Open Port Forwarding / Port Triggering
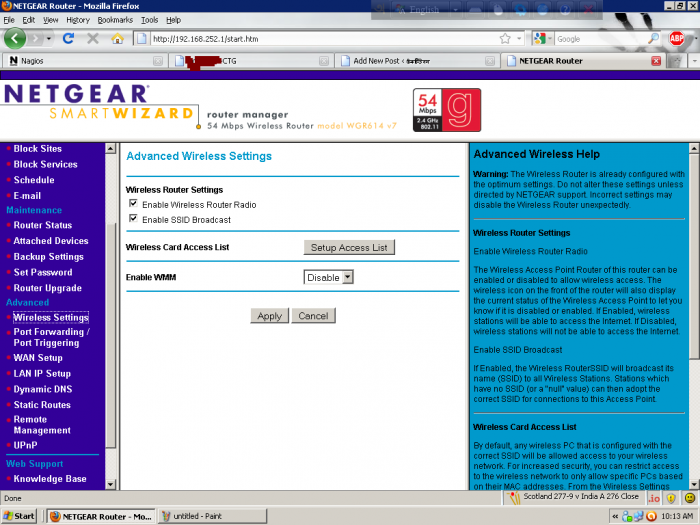 (x=52, y=337)
